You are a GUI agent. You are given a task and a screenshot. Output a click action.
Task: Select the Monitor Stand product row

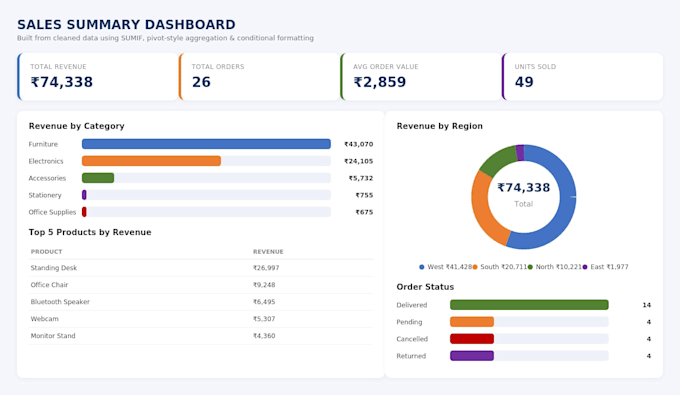click(201, 336)
